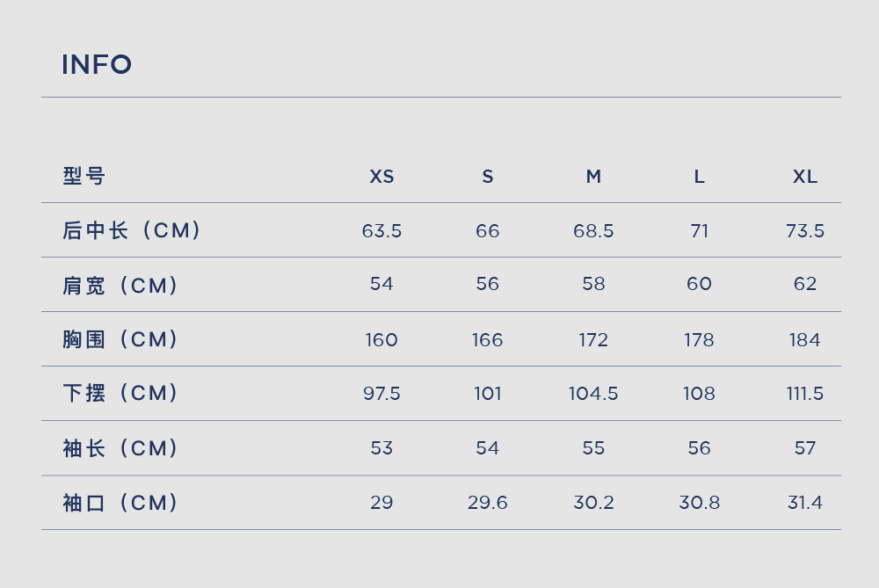Click the 后中长（CM） row label

click(x=132, y=230)
